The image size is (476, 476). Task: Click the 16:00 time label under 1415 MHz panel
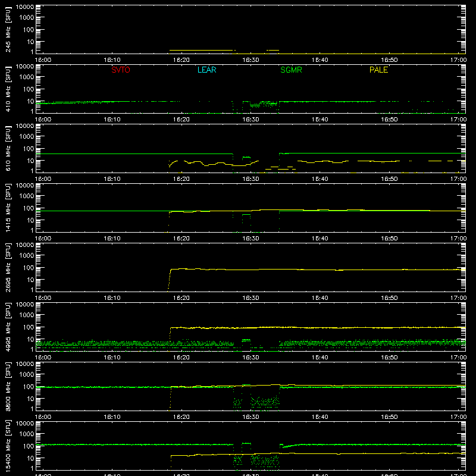(x=43, y=239)
